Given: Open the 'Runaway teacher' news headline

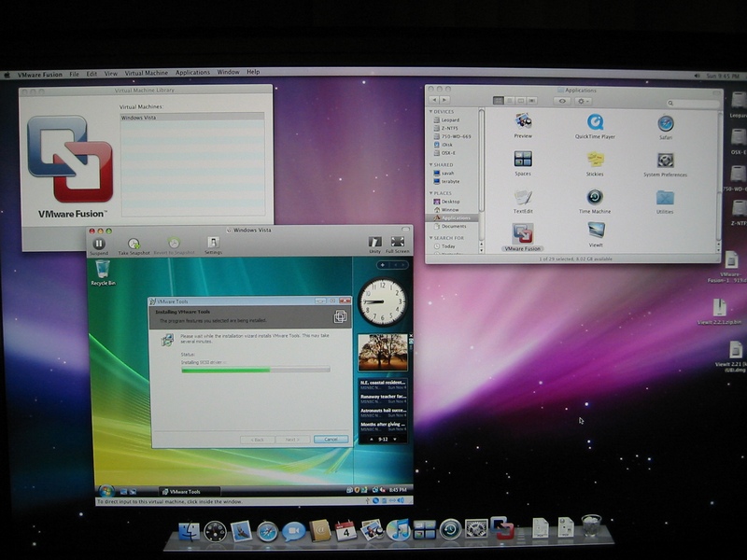Looking at the screenshot, I should pyautogui.click(x=383, y=399).
